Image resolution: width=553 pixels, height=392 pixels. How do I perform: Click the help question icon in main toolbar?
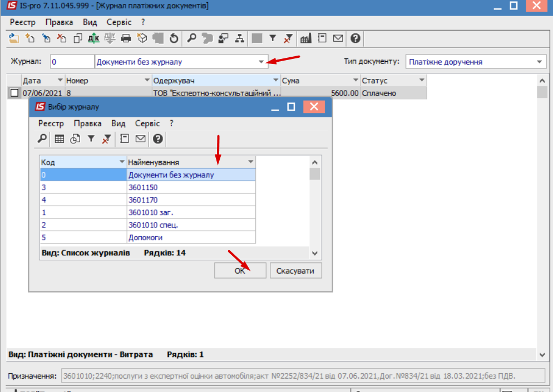[x=355, y=38]
